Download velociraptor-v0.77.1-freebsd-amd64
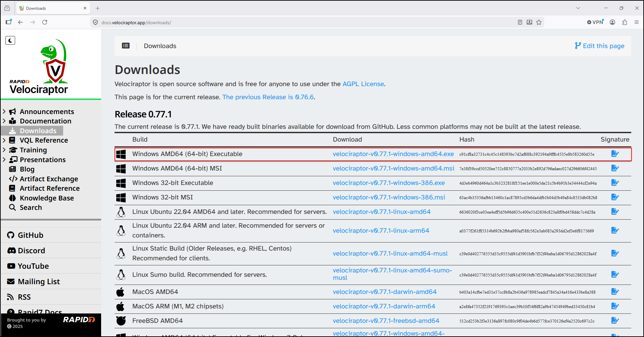The width and height of the screenshot is (644, 337). pyautogui.click(x=386, y=321)
